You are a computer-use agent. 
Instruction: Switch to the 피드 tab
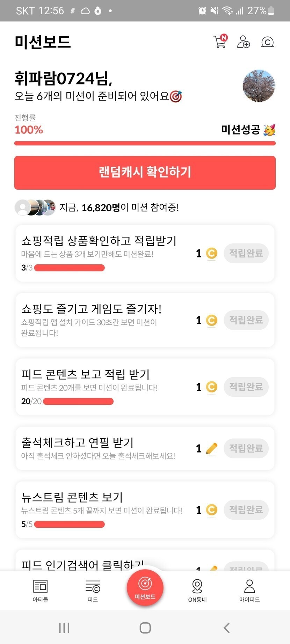pyautogui.click(x=93, y=590)
